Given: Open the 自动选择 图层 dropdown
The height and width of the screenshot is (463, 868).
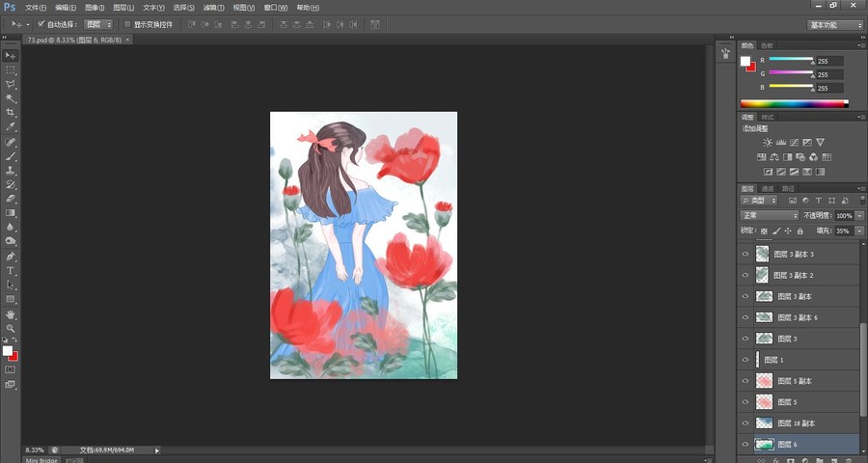Looking at the screenshot, I should [x=98, y=24].
